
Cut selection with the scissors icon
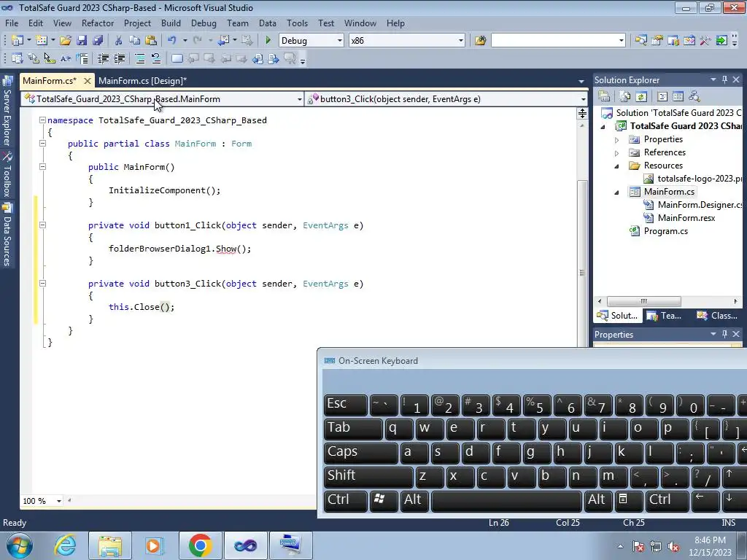coord(119,41)
